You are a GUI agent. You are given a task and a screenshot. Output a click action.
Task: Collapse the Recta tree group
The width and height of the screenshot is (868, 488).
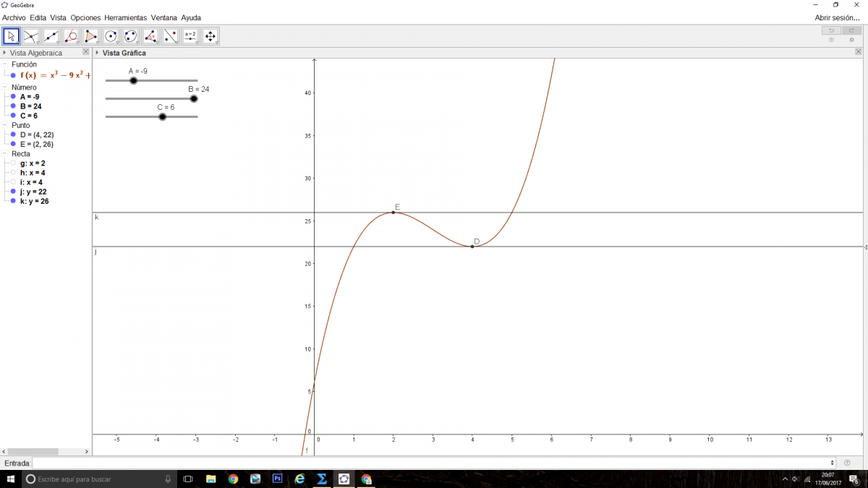point(5,154)
